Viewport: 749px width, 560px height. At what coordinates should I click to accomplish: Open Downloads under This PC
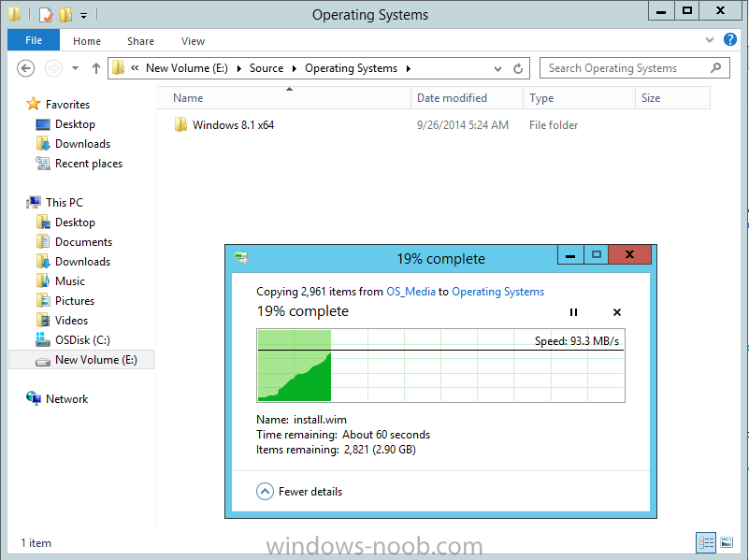(x=82, y=261)
